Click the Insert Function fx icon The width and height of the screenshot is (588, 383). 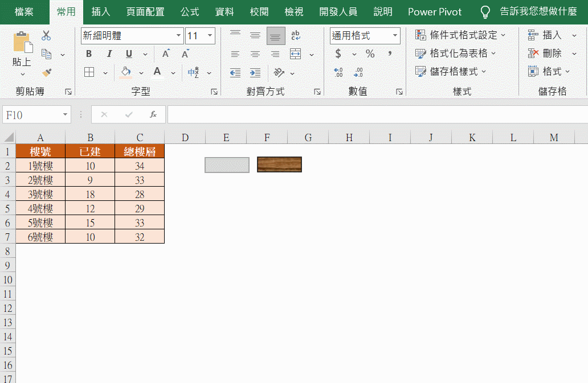(153, 114)
